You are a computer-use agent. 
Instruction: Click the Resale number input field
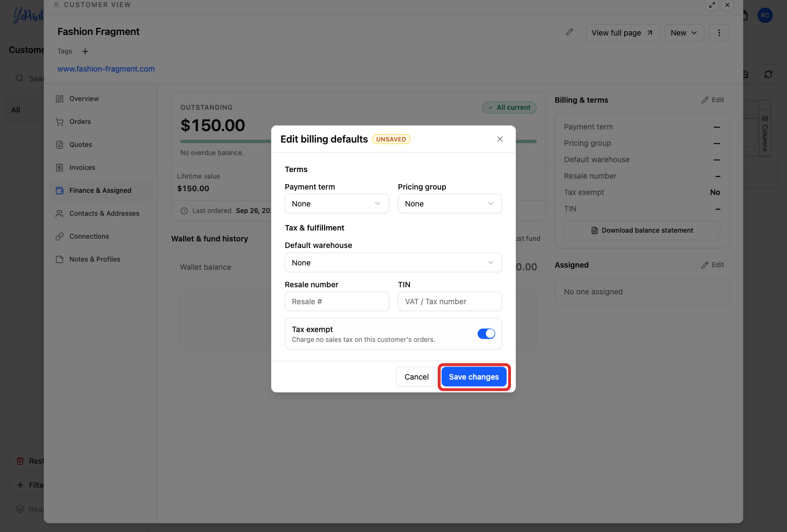click(337, 302)
